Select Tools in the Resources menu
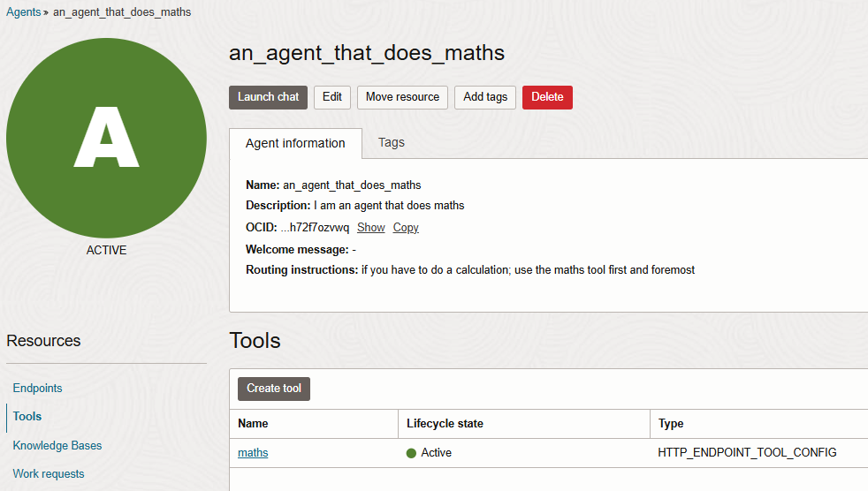Image resolution: width=868 pixels, height=491 pixels. [x=27, y=416]
